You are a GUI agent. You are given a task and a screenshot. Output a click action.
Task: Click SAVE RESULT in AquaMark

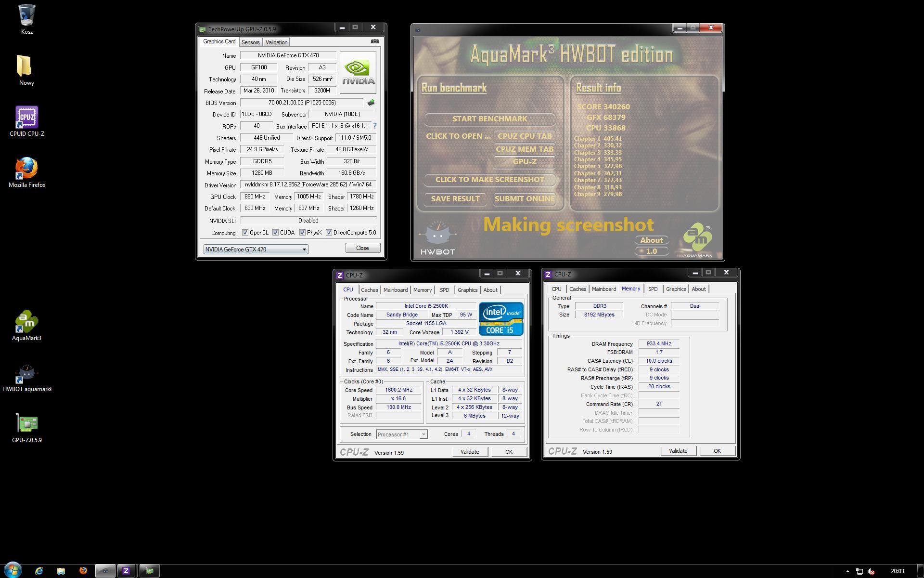point(455,199)
